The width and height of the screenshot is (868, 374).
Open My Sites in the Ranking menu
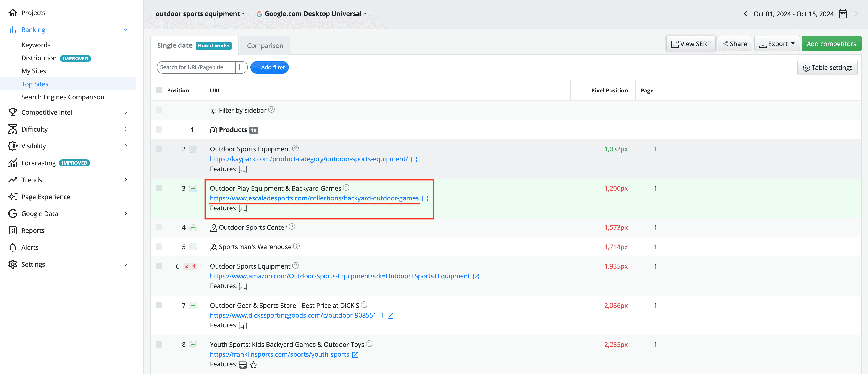point(34,71)
